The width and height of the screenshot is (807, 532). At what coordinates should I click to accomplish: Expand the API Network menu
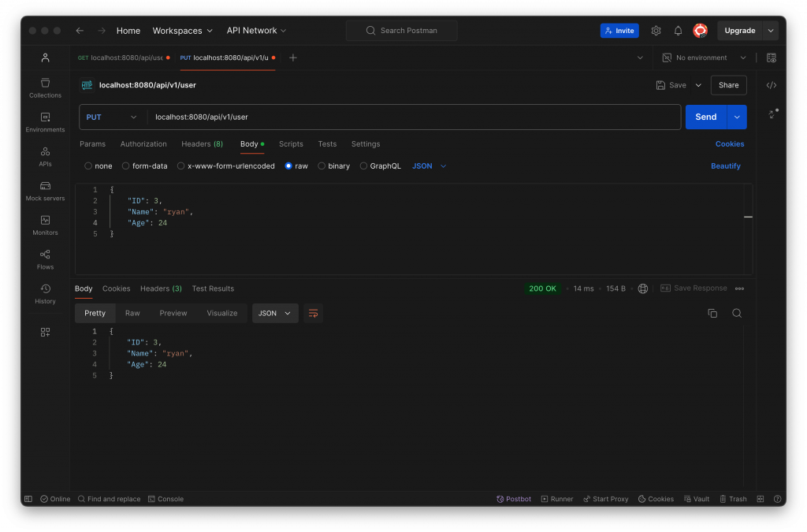(256, 31)
